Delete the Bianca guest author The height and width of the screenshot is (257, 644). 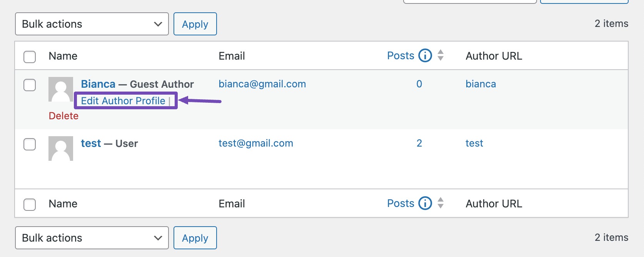[x=63, y=116]
